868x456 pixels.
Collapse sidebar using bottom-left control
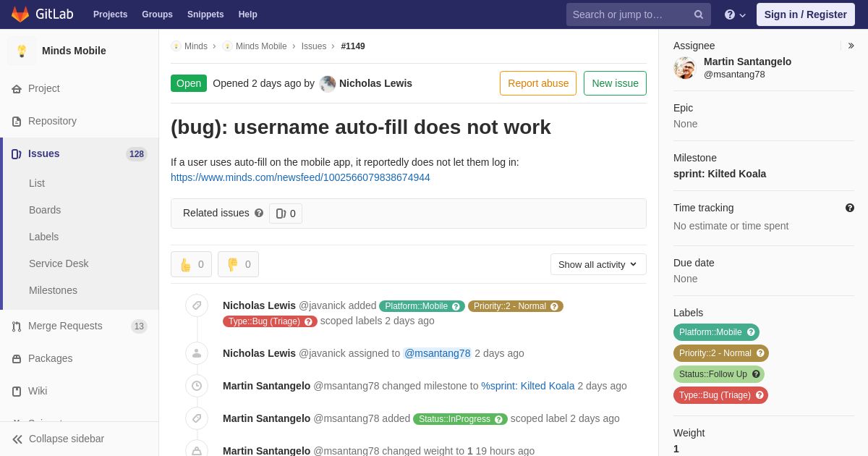click(58, 439)
